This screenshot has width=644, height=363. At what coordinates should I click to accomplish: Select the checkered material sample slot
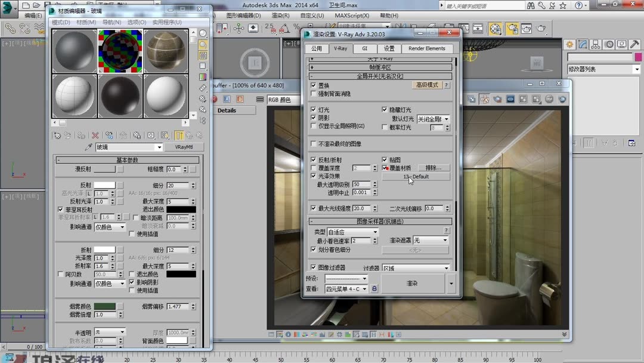coord(119,50)
